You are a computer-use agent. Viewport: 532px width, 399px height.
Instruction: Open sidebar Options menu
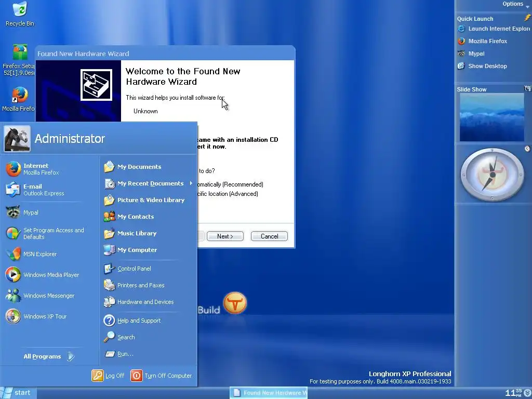[x=515, y=4]
